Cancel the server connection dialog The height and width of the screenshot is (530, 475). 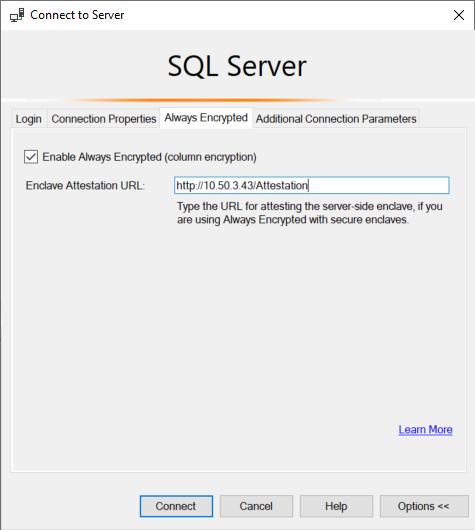pos(256,506)
